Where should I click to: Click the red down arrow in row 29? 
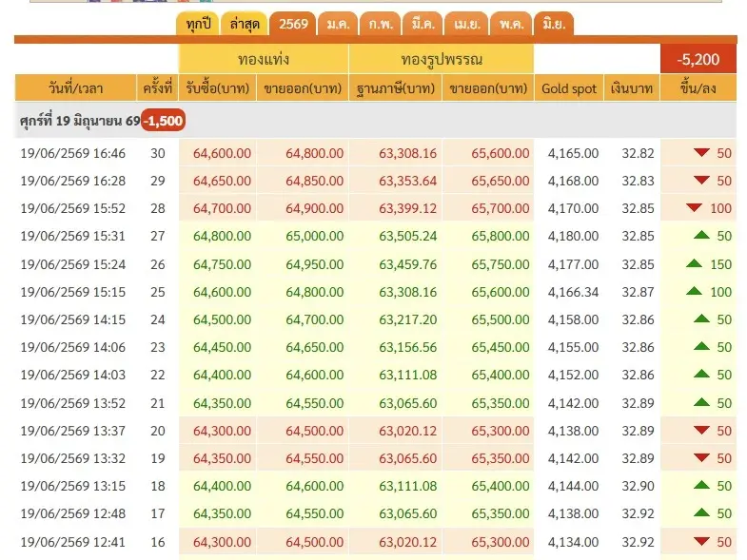pyautogui.click(x=701, y=180)
